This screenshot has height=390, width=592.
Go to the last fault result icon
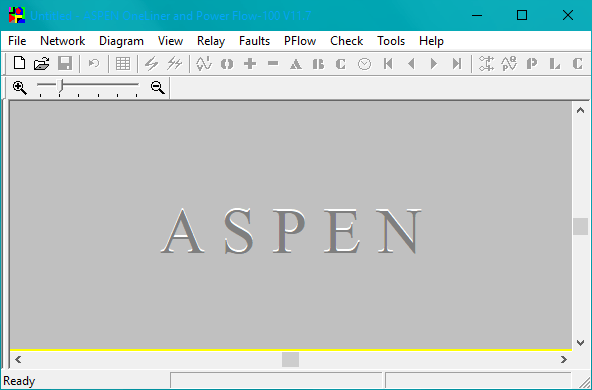click(x=457, y=64)
